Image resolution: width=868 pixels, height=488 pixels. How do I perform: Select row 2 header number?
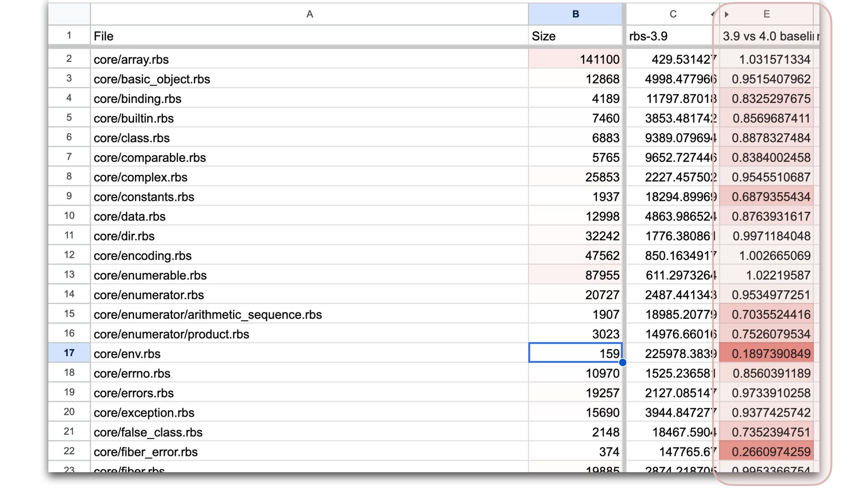click(69, 59)
